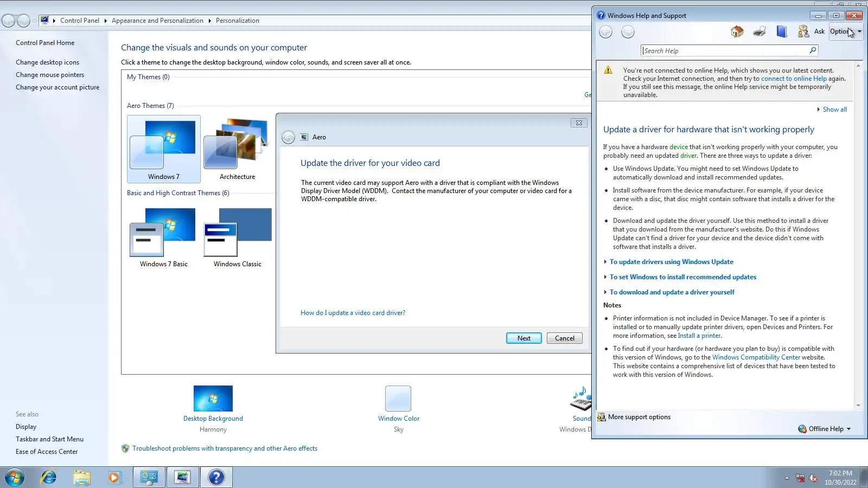
Task: Open Taskbar and Start Menu link
Action: click(x=49, y=439)
